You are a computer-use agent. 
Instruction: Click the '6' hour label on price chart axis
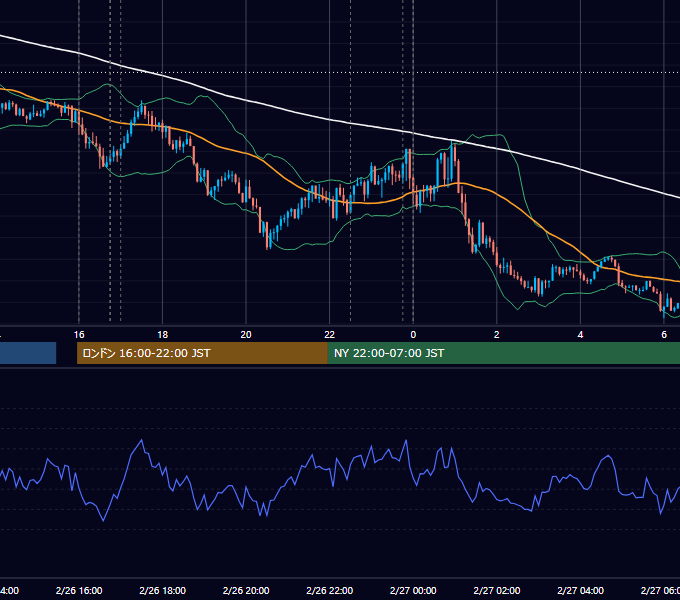click(x=664, y=335)
